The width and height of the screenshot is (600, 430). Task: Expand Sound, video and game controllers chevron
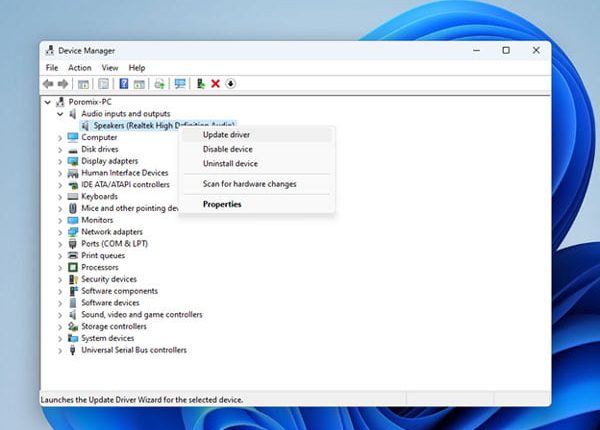click(x=60, y=315)
